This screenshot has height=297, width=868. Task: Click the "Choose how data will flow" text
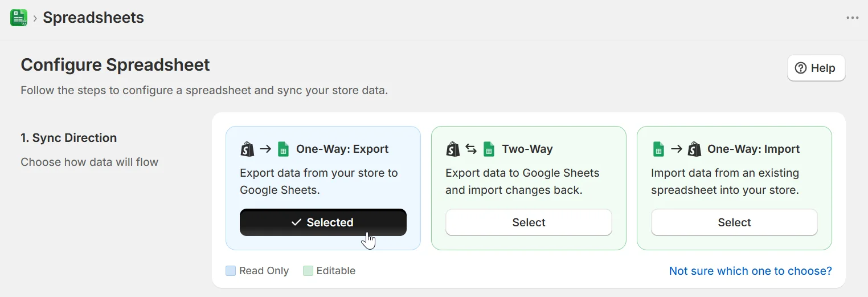tap(89, 162)
